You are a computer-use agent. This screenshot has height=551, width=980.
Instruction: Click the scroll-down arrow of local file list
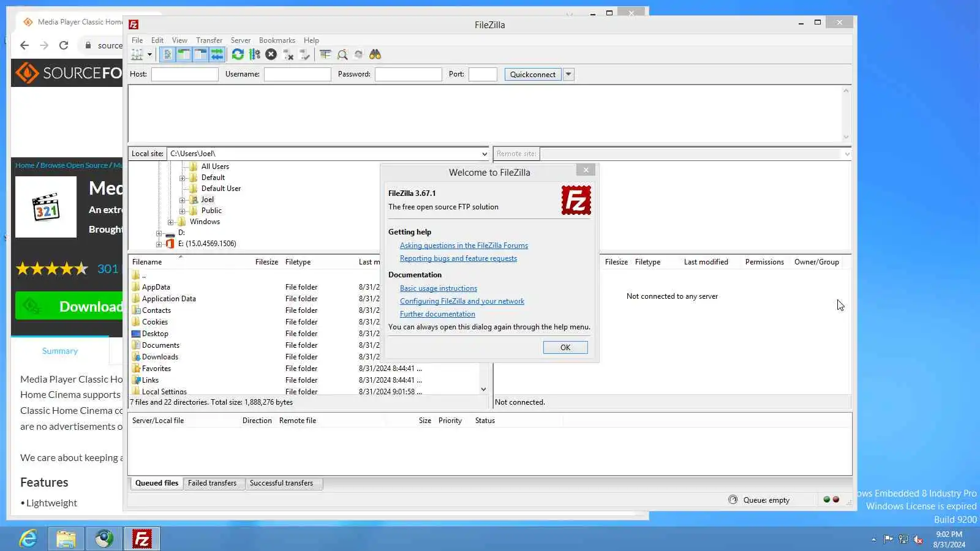tap(483, 389)
